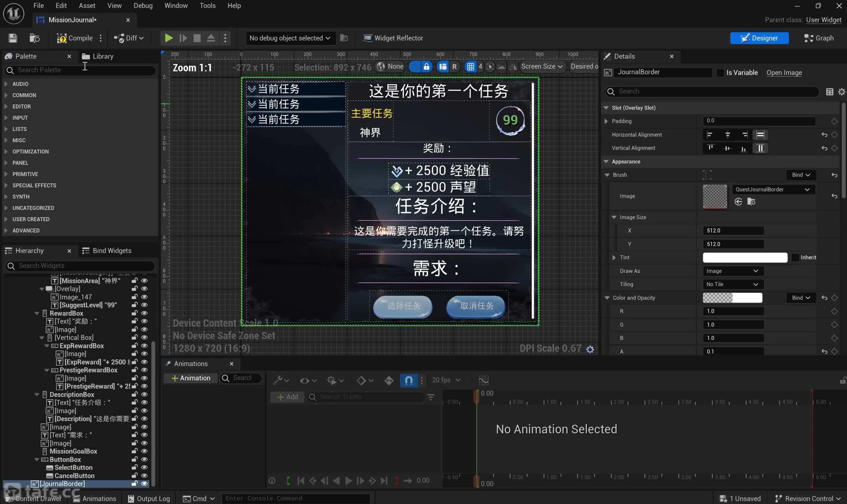The height and width of the screenshot is (504, 847).
Task: Switch to the Library tab
Action: tap(98, 56)
